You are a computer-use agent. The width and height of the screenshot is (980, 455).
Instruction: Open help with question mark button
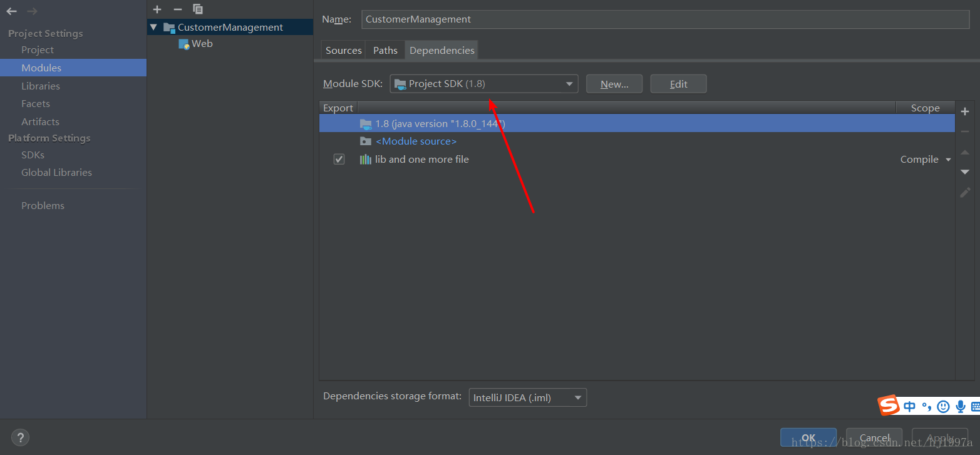click(x=20, y=437)
